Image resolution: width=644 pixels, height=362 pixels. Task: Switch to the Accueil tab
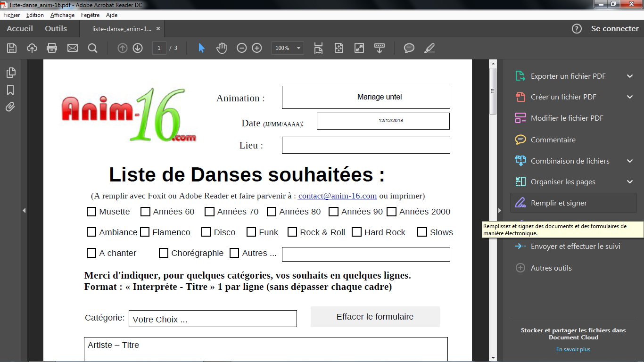pyautogui.click(x=20, y=29)
